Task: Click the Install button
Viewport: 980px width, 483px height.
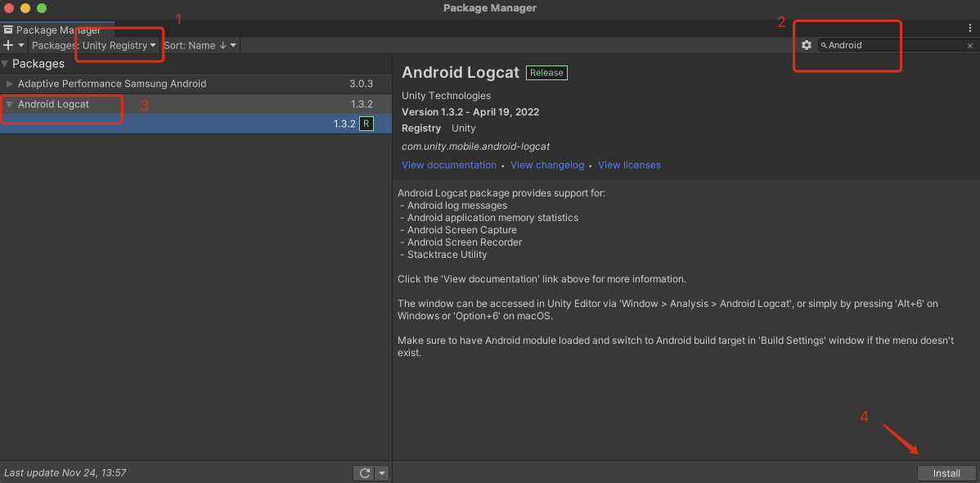Action: [x=946, y=474]
